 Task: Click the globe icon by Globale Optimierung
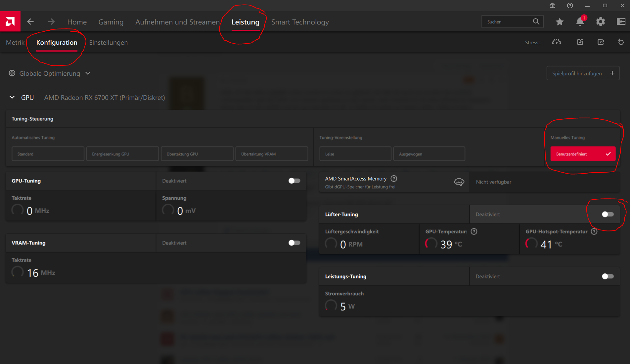click(12, 73)
